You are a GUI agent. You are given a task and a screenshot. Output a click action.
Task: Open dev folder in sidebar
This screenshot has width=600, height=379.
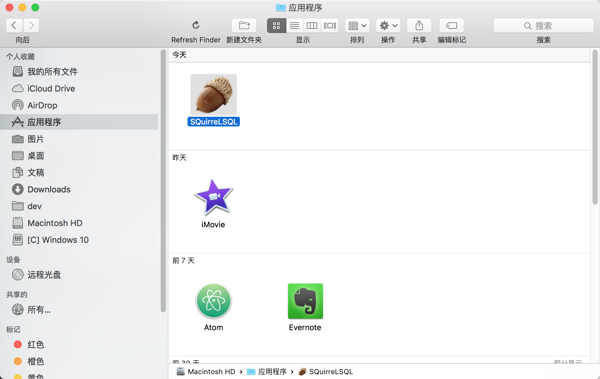[x=79, y=206]
